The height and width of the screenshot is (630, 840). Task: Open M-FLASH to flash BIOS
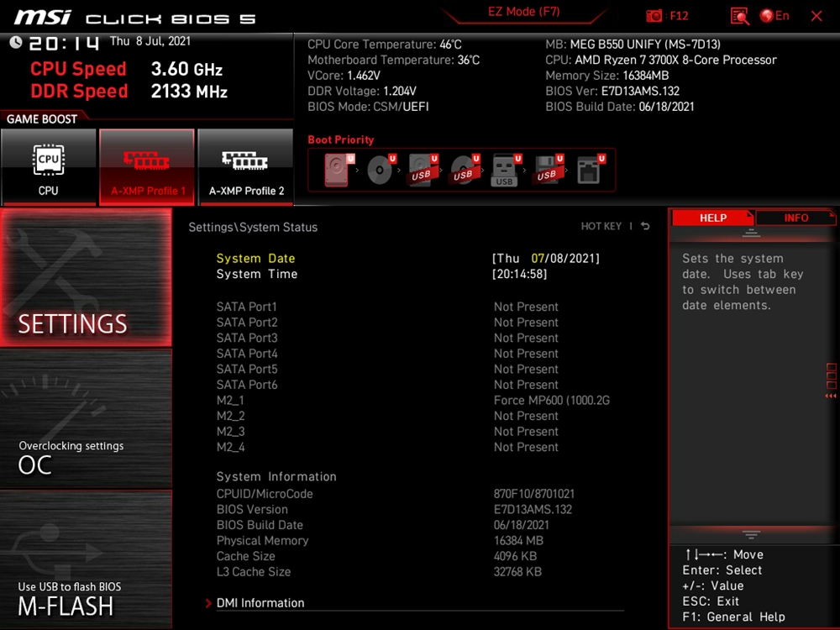[x=87, y=559]
